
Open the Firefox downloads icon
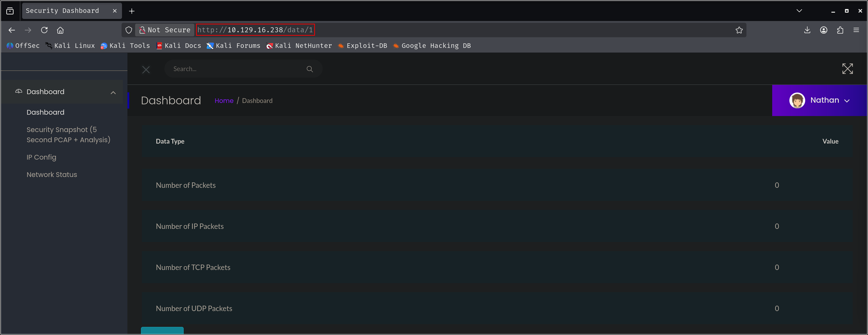point(807,30)
